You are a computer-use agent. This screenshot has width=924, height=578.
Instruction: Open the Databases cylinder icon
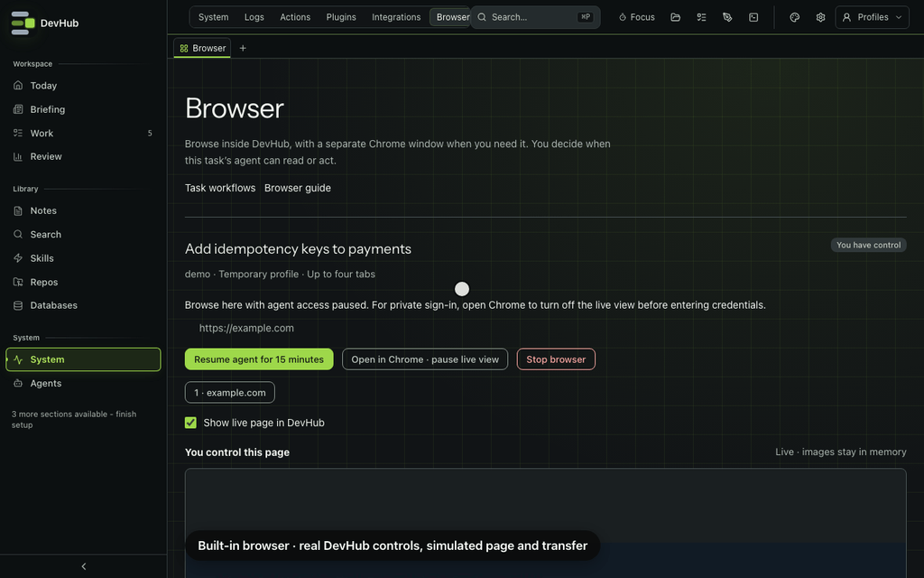tap(18, 305)
